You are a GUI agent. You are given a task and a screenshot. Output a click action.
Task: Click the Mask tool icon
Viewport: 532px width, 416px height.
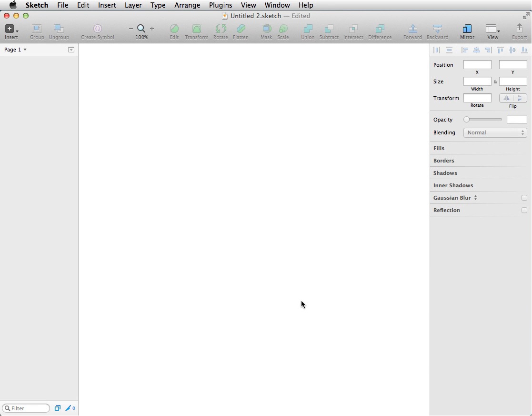266,29
